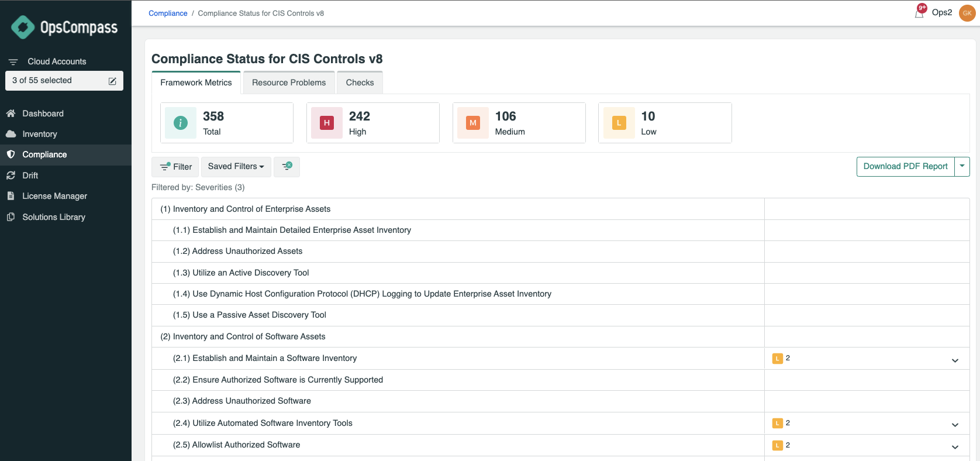Viewport: 980px width, 461px height.
Task: Click row (1.3) Utilize an Active Discovery Tool
Action: point(560,273)
